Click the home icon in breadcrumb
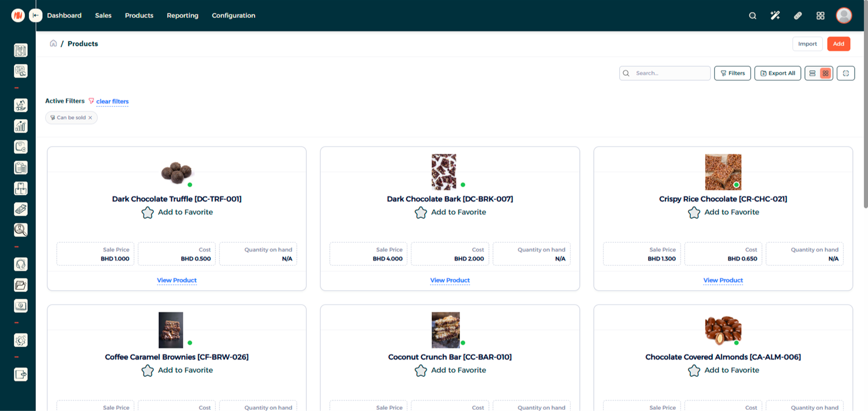The width and height of the screenshot is (868, 411). click(x=53, y=43)
